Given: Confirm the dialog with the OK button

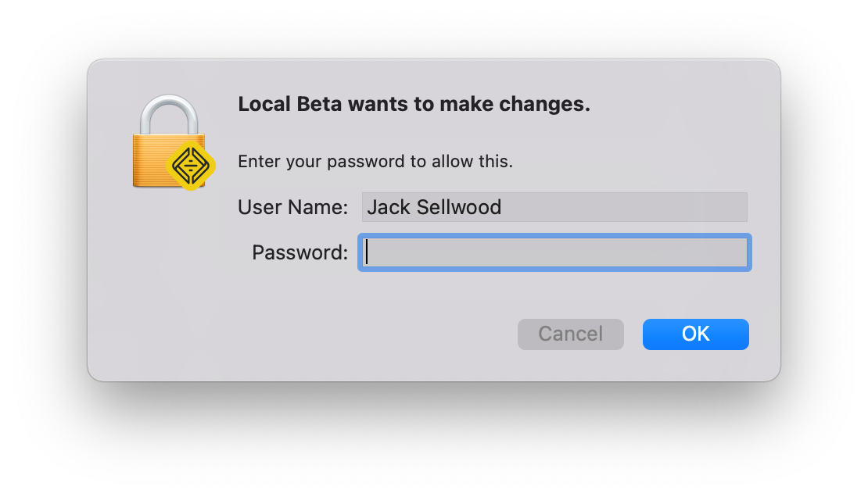Looking at the screenshot, I should tap(695, 334).
